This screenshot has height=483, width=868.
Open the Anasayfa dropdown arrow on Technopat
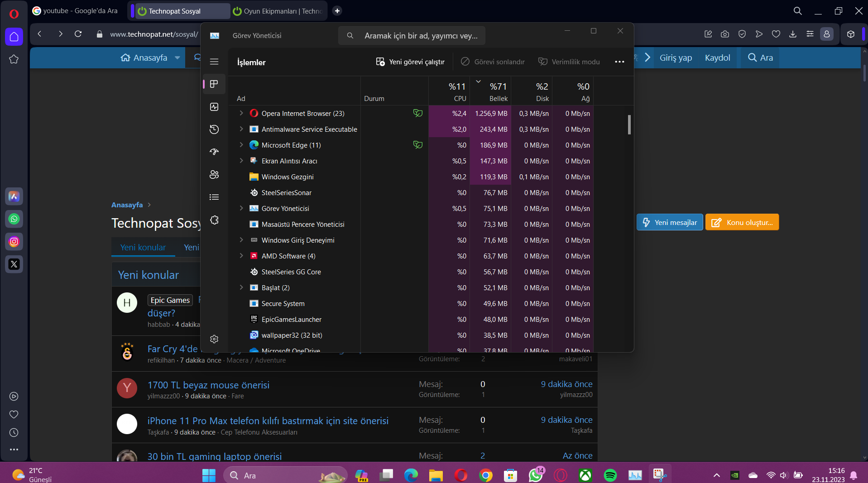[177, 58]
